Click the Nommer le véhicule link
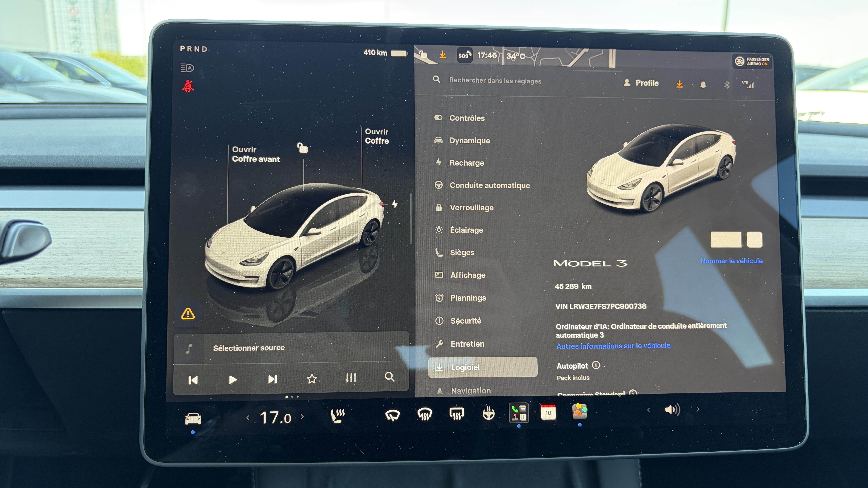Screen dimensions: 868x488 pos(731,261)
